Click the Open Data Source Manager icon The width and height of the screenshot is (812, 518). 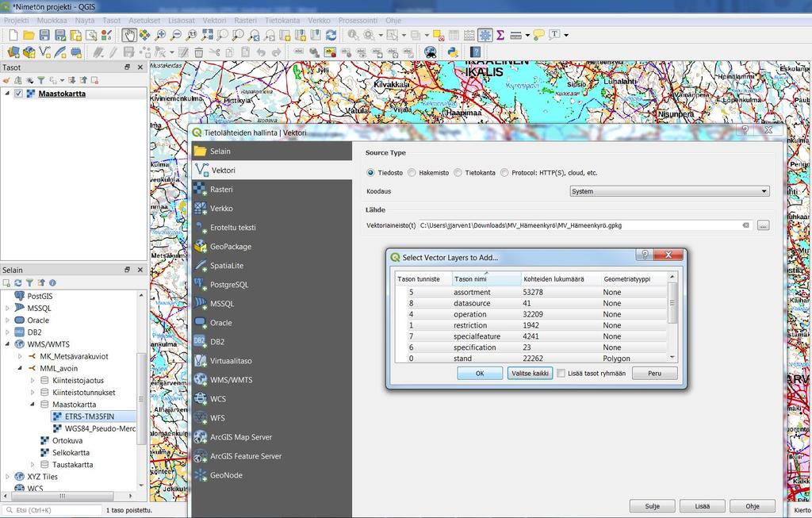click(x=13, y=52)
